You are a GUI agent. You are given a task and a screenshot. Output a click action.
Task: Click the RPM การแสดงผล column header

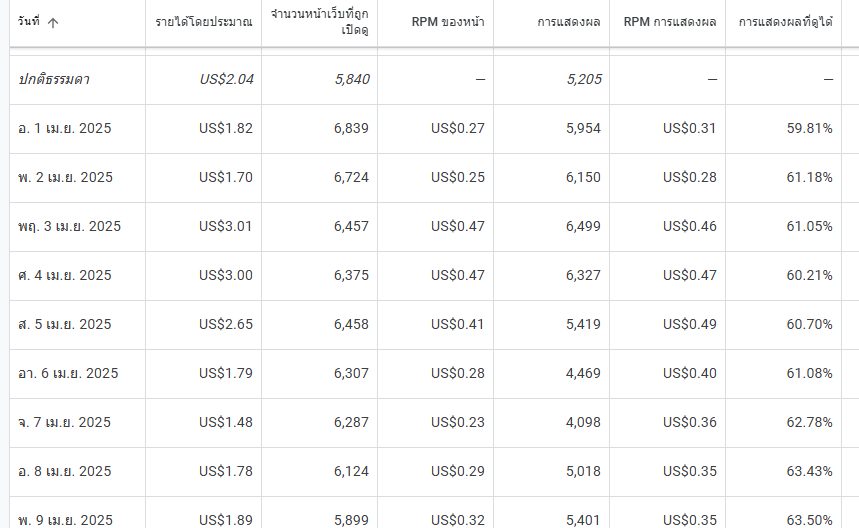click(x=670, y=22)
